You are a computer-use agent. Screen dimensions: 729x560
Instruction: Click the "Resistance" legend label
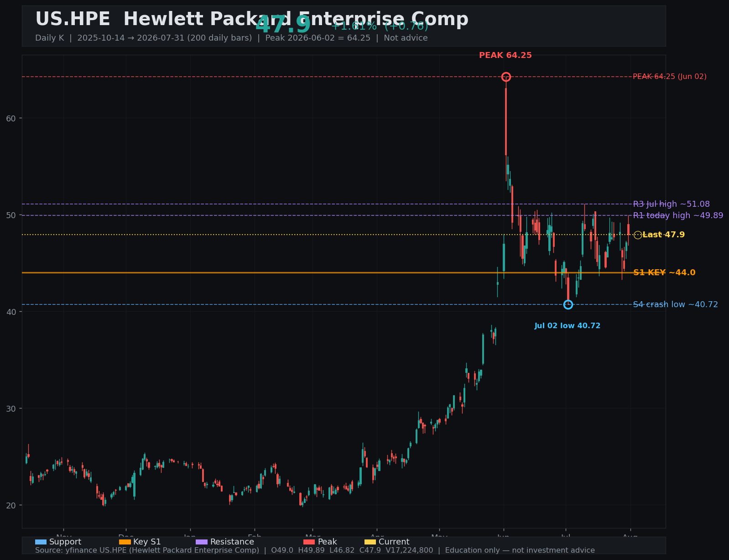[232, 542]
